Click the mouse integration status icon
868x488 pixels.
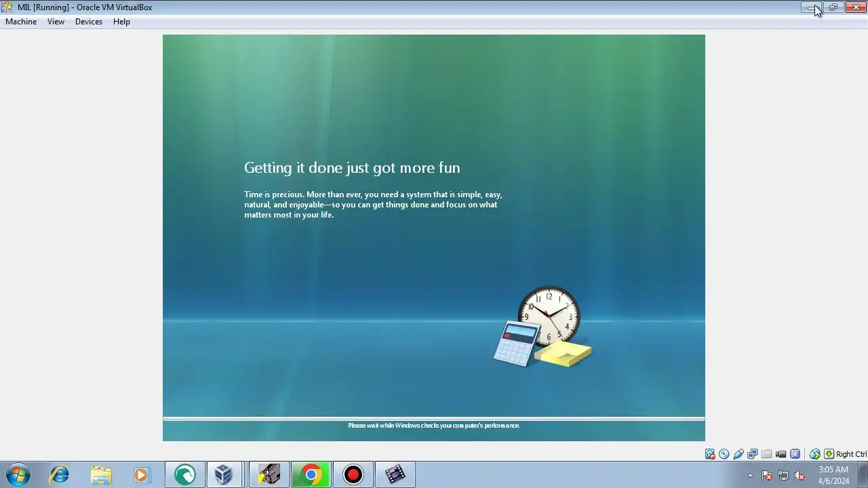815,454
